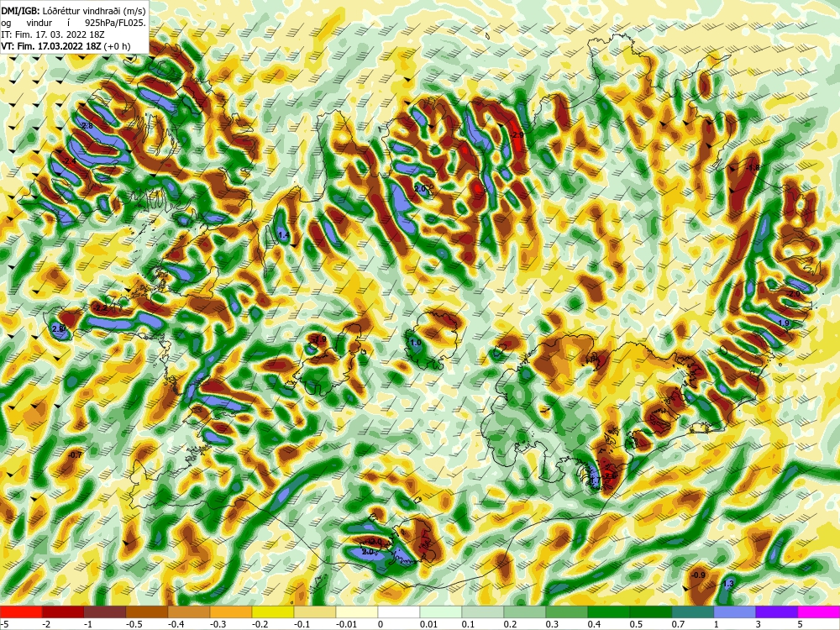Select the '2.2' value label on the map

click(x=102, y=308)
